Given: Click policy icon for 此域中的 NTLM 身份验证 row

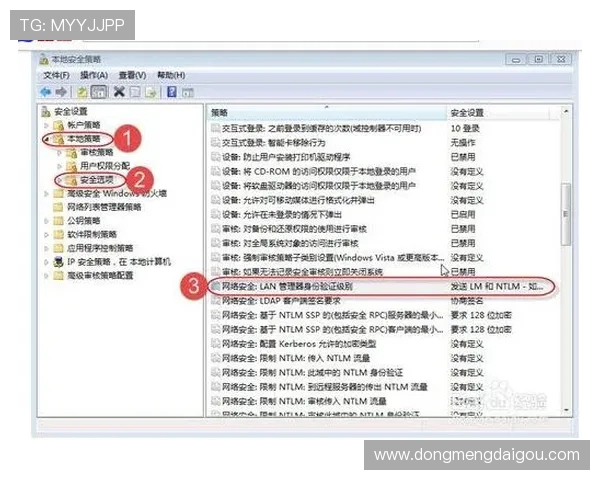Looking at the screenshot, I should pos(215,372).
